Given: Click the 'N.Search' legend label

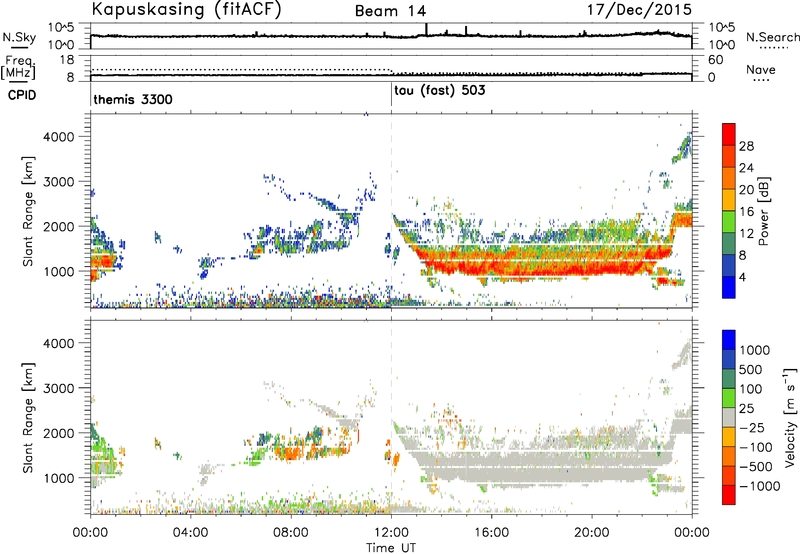Looking at the screenshot, I should click(772, 37).
